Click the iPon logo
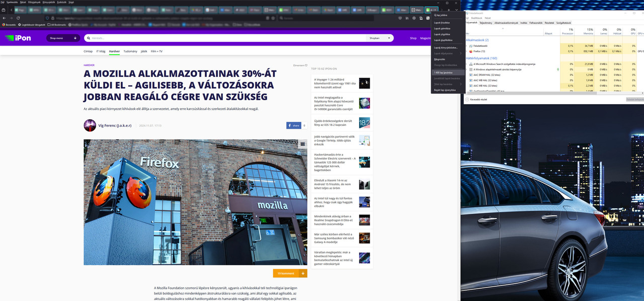The height and width of the screenshot is (301, 644). coord(18,38)
